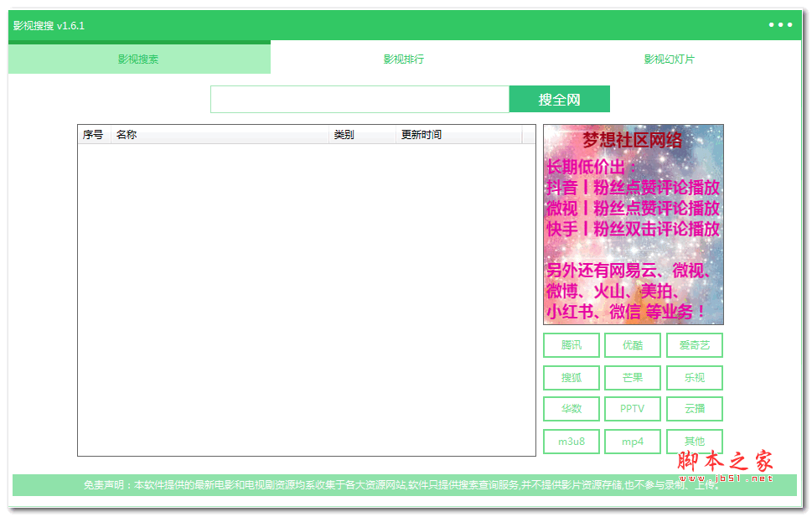Click the 影视搜搜 v1.6.1 title text
812x517 pixels.
point(49,25)
